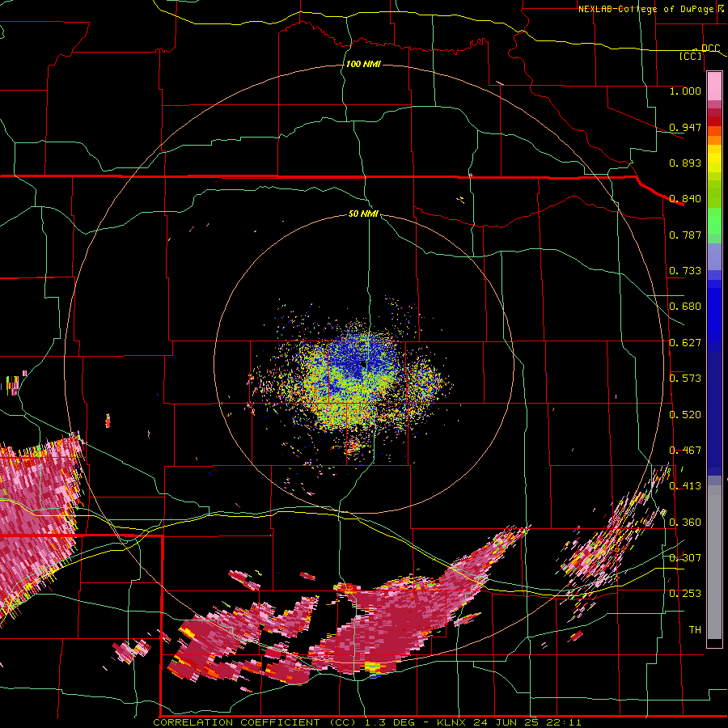Pick the gray band in the legend
The height and width of the screenshot is (728, 728).
[x=714, y=562]
